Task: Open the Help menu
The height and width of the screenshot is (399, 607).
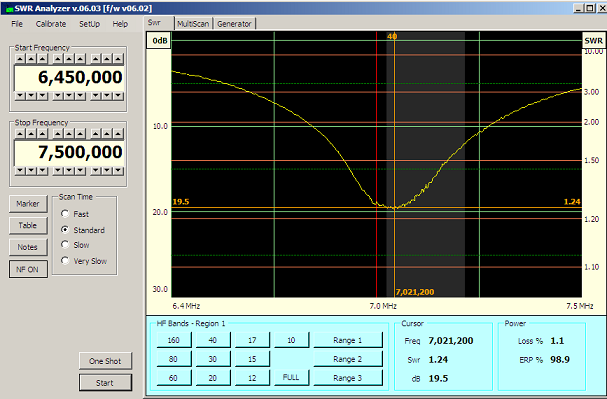Action: (120, 24)
